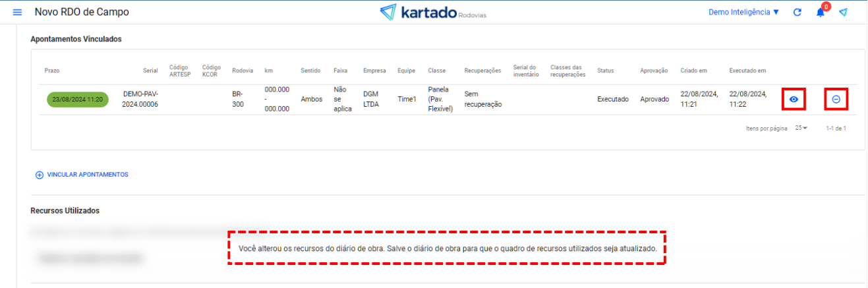Sort by the Serial column header
Viewport: 868px width, 288px height.
tap(150, 71)
